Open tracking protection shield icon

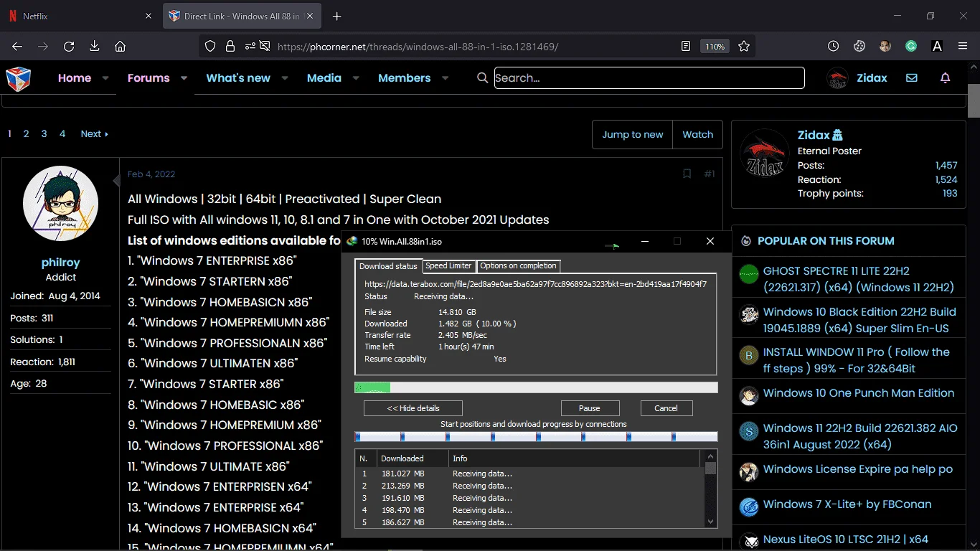click(x=210, y=47)
